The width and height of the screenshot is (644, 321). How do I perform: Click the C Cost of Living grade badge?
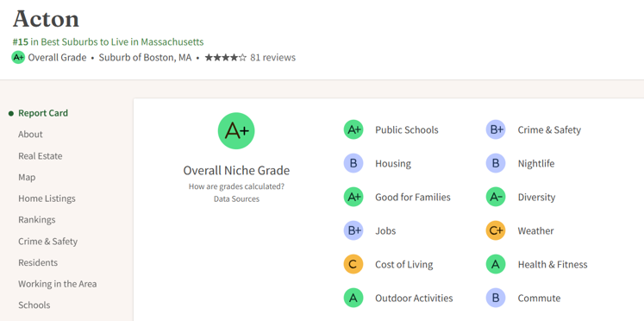[353, 264]
